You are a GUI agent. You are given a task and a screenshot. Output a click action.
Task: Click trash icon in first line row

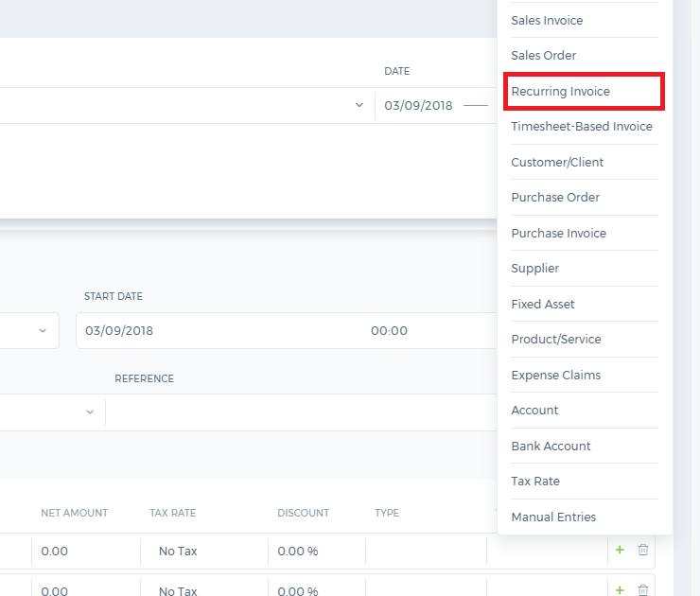643,550
